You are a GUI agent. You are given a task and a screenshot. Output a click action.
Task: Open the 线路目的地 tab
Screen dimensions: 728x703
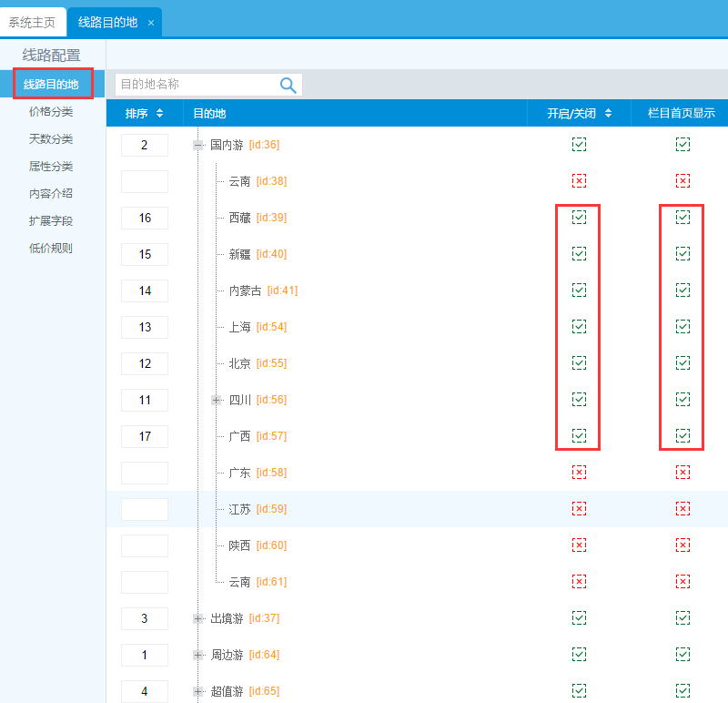tap(106, 23)
